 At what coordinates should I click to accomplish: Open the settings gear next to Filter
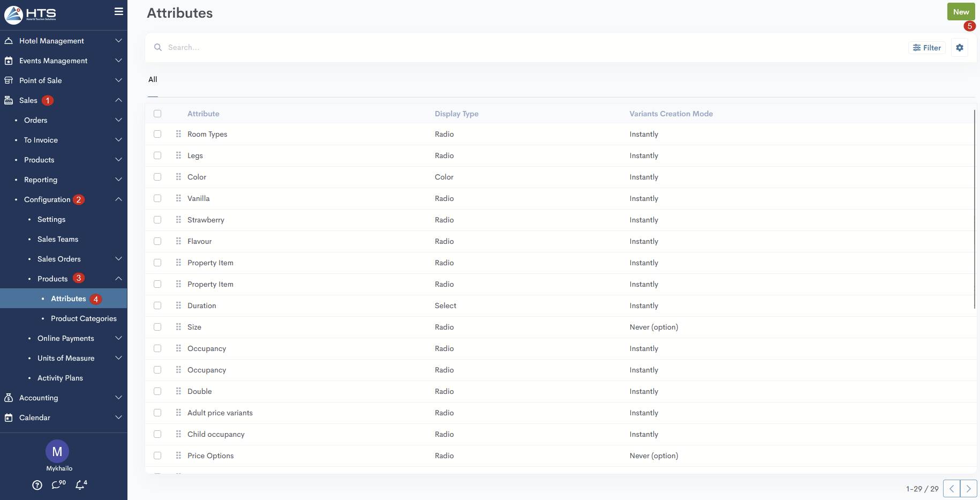[959, 48]
